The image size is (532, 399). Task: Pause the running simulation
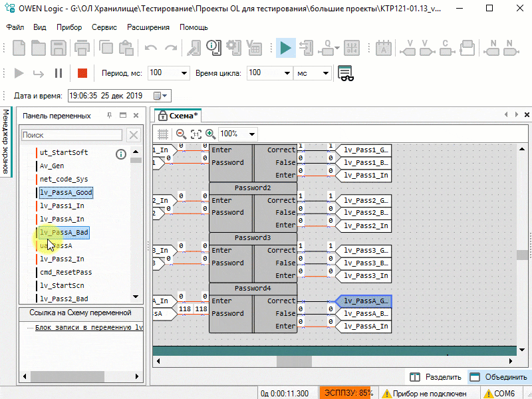(59, 73)
